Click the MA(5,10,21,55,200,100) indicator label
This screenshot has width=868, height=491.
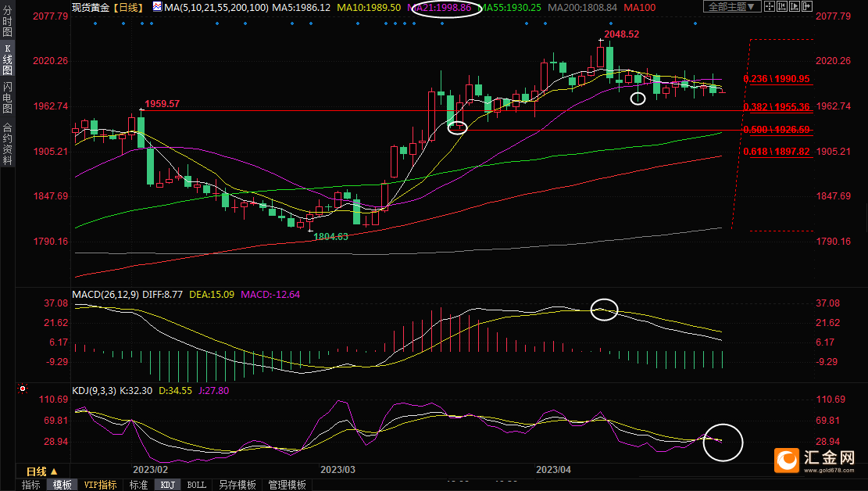(216, 7)
